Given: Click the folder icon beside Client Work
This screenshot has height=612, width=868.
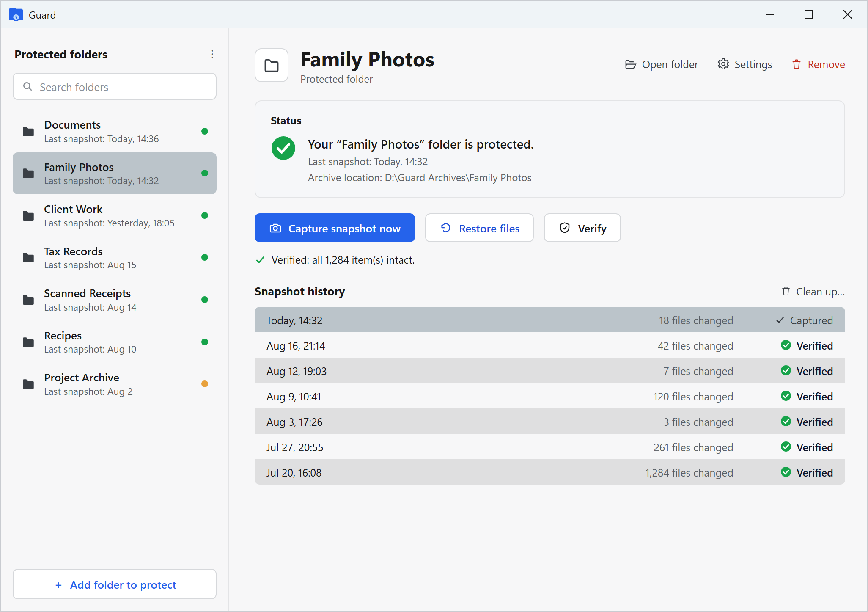Looking at the screenshot, I should [28, 216].
